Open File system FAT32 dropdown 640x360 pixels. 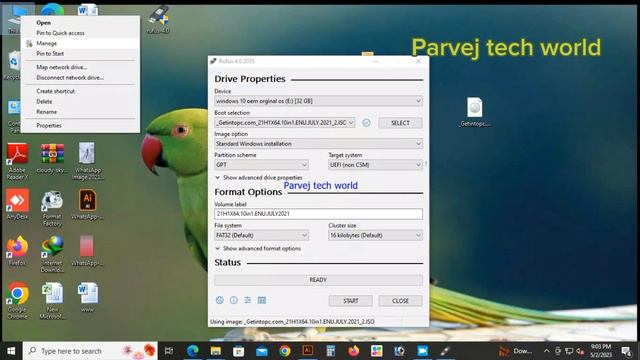pyautogui.click(x=261, y=236)
